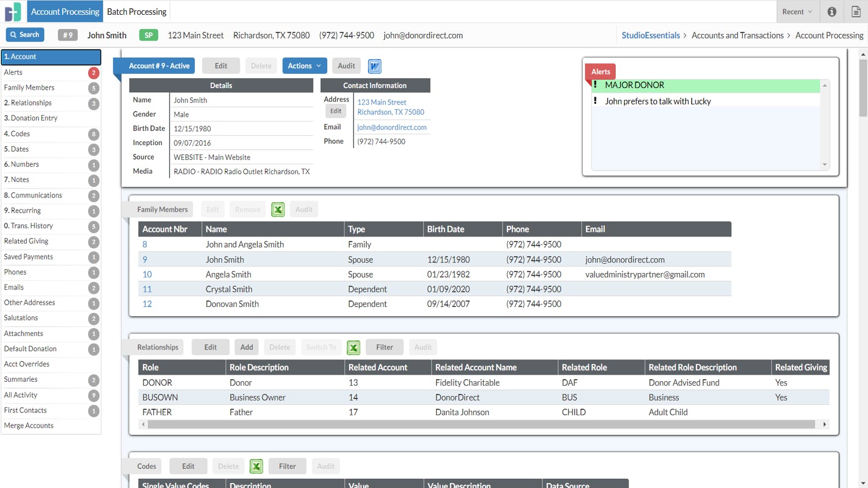Click the Relationships horizontal scrollbar
The width and height of the screenshot is (868, 488).
click(x=482, y=425)
